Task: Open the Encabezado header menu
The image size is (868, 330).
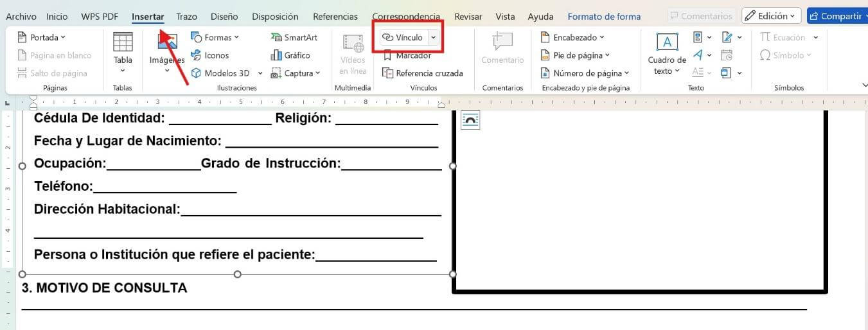Action: (x=572, y=37)
